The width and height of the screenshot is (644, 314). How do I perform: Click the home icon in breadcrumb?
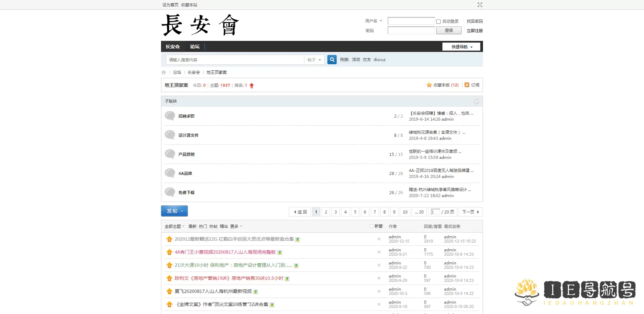pos(164,72)
